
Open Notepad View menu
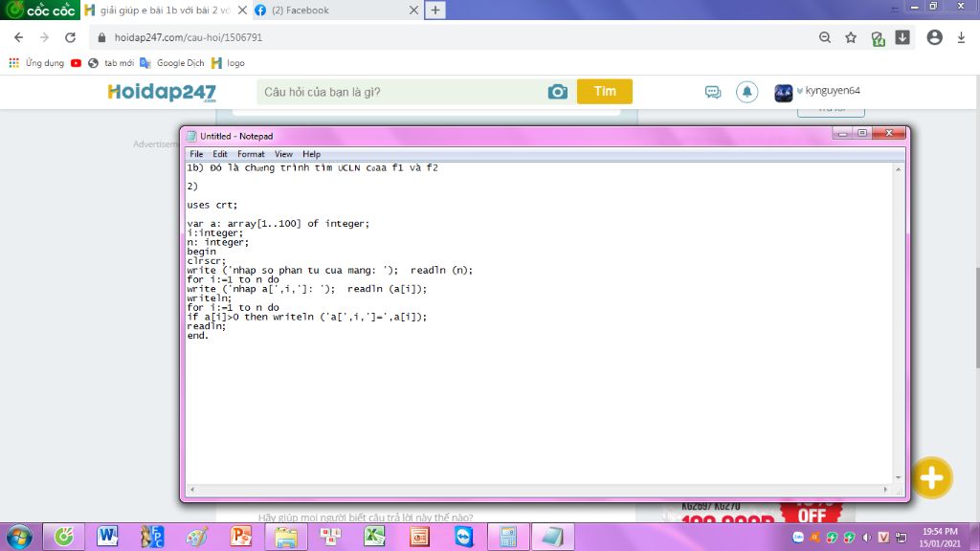[x=283, y=154]
